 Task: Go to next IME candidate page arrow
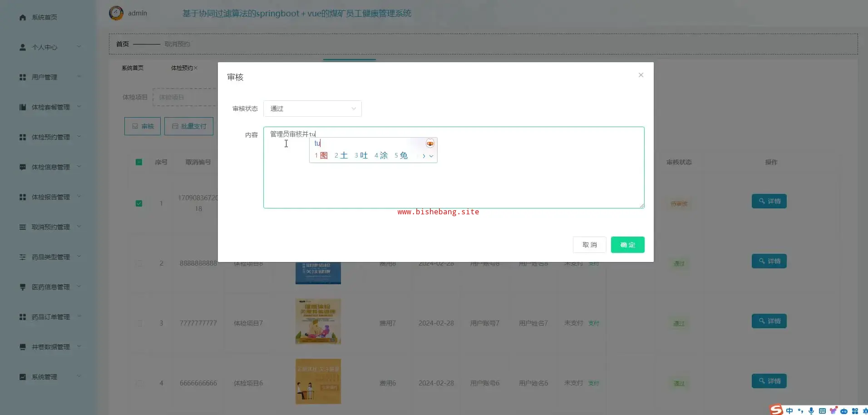coord(424,156)
